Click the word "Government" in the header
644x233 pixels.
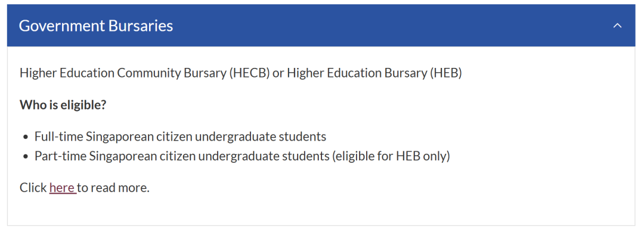61,26
